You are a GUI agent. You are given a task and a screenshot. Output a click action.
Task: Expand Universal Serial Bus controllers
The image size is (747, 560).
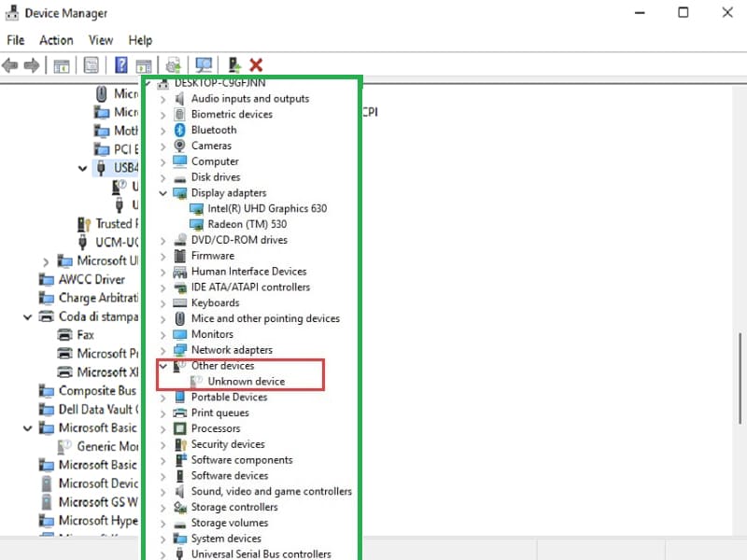click(x=162, y=554)
